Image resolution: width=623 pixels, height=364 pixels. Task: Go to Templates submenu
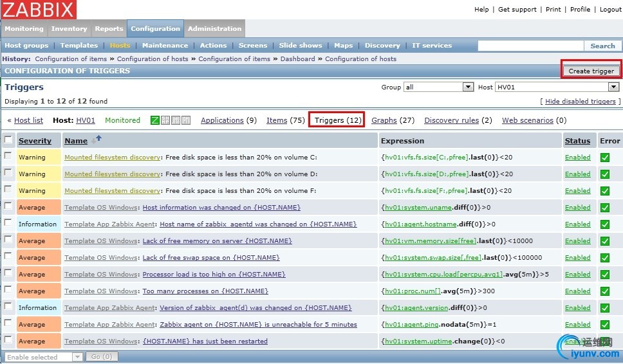tap(79, 45)
